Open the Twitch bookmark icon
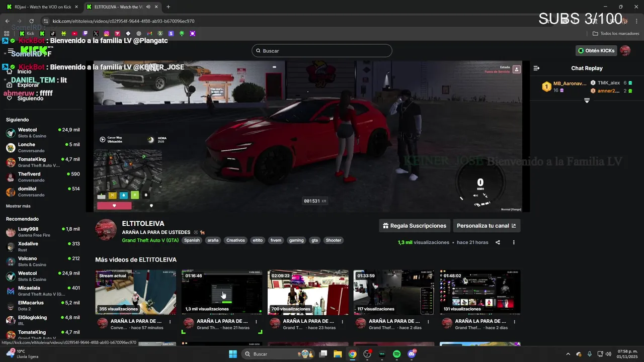The image size is (644, 362). (85, 34)
